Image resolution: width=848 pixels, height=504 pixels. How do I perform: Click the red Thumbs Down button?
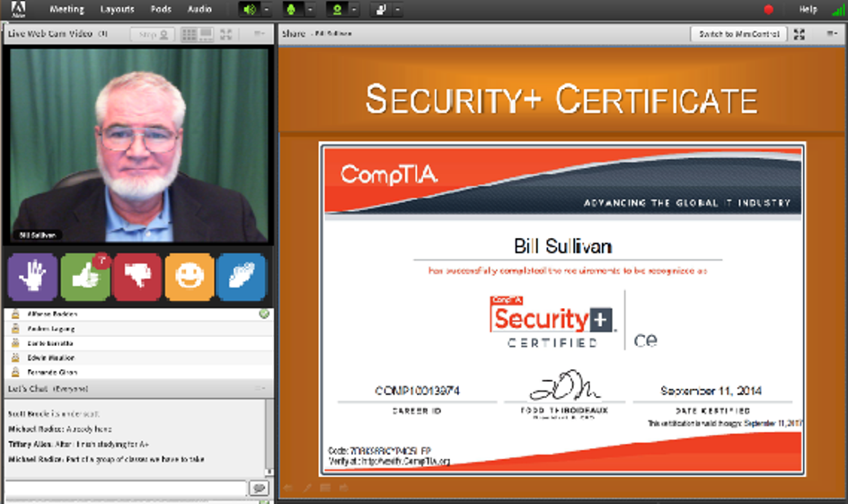[137, 277]
